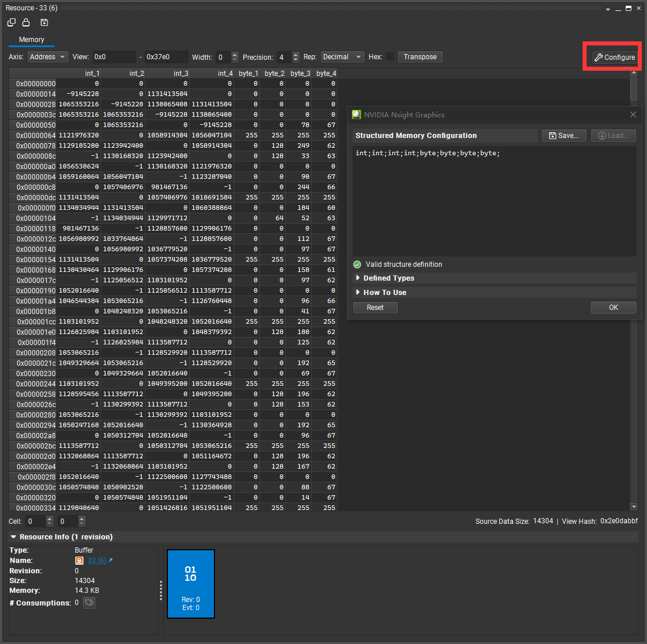This screenshot has width=647, height=644.
Task: Open the panel options dropdown arrow in title bar
Action: pos(608,9)
